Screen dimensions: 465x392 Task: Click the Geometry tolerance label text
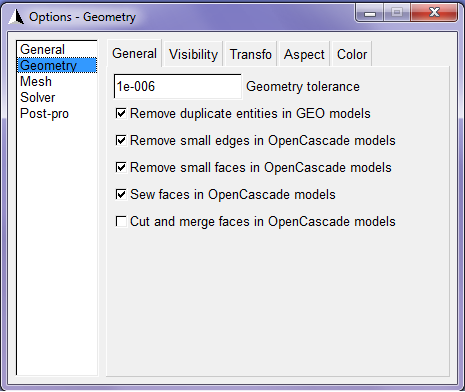coord(303,87)
